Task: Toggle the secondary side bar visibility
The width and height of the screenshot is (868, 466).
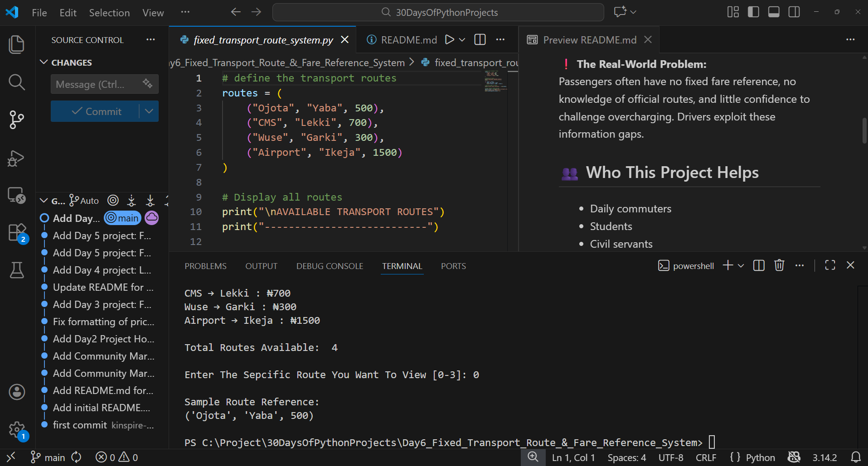Action: (x=794, y=12)
